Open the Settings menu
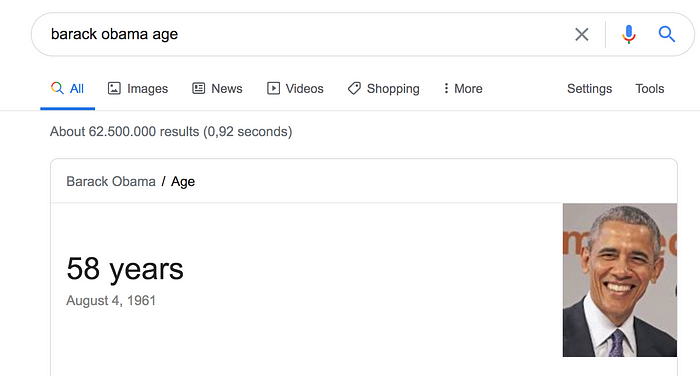This screenshot has width=700, height=376. click(x=589, y=88)
